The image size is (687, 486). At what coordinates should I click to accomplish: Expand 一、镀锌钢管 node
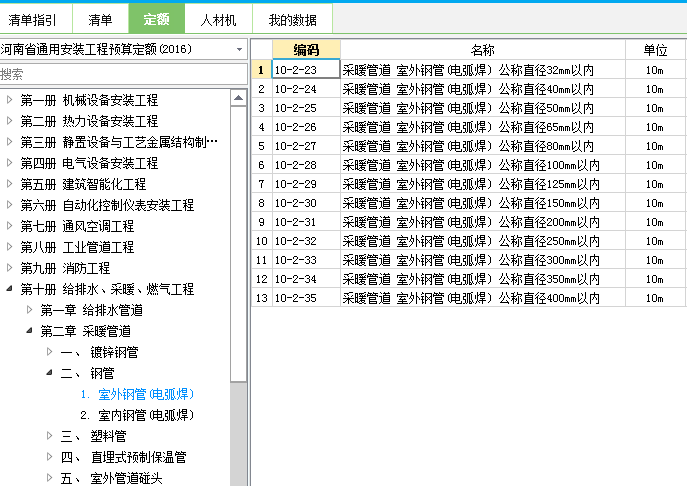50,351
